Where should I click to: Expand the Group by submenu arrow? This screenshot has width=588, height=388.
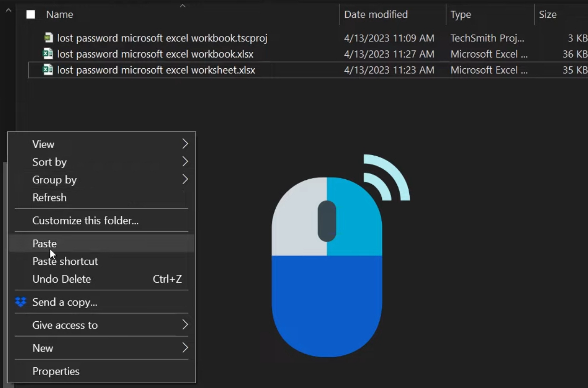tap(185, 179)
